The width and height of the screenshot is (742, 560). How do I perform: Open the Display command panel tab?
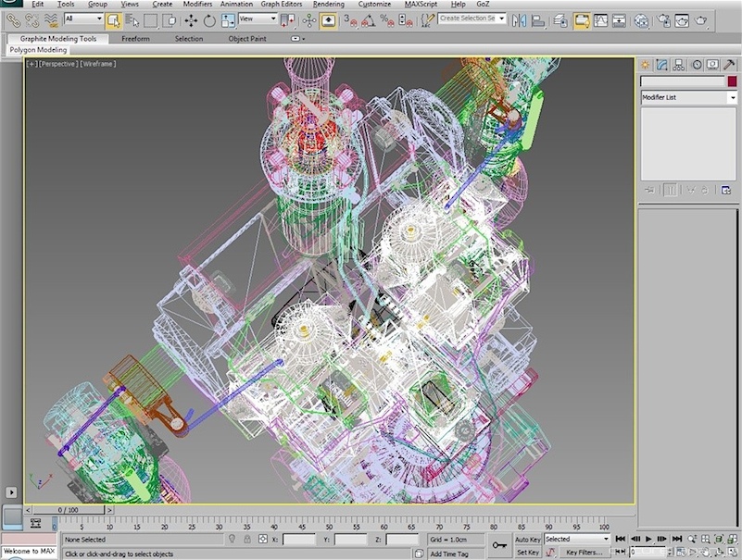[712, 65]
